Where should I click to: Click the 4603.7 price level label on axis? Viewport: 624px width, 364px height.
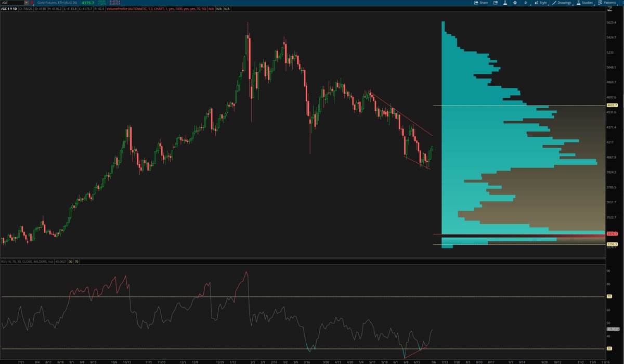tap(612, 105)
